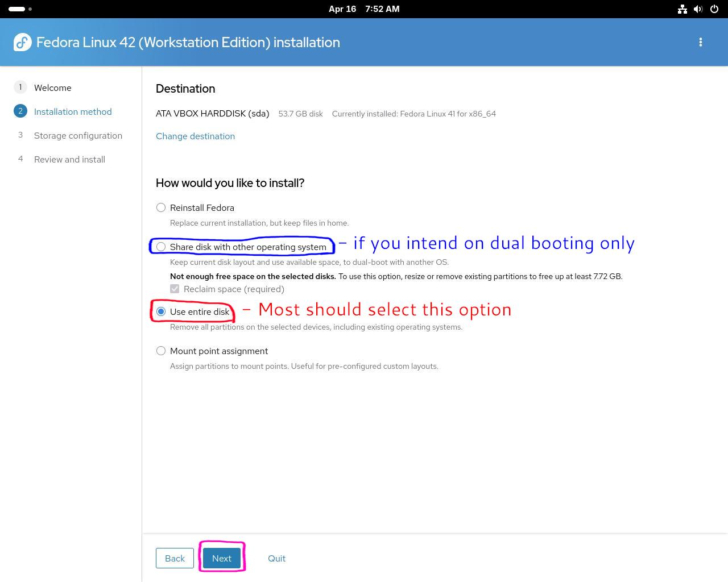
Task: Click Assign partitions to mount points description
Action: click(x=304, y=366)
